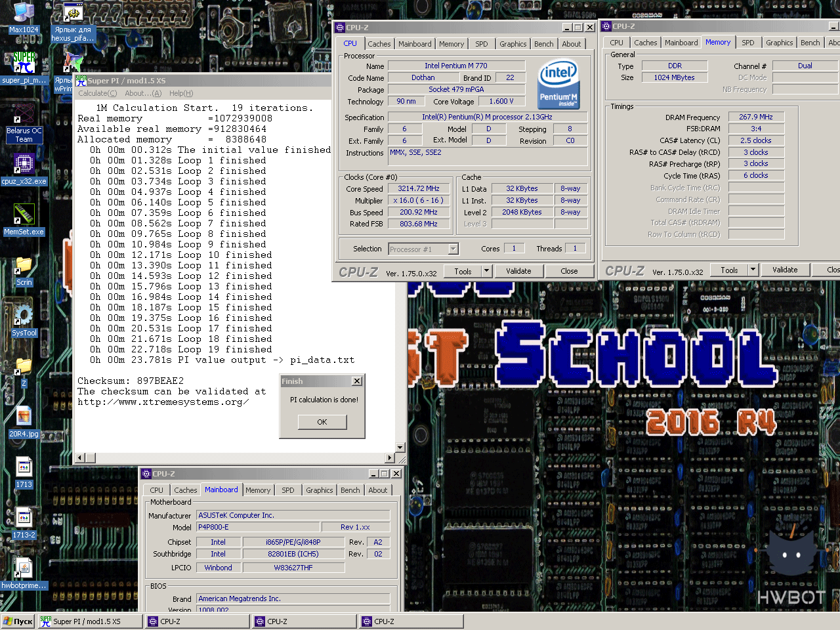Open Calculate menu in Super PI
The height and width of the screenshot is (630, 840).
97,93
